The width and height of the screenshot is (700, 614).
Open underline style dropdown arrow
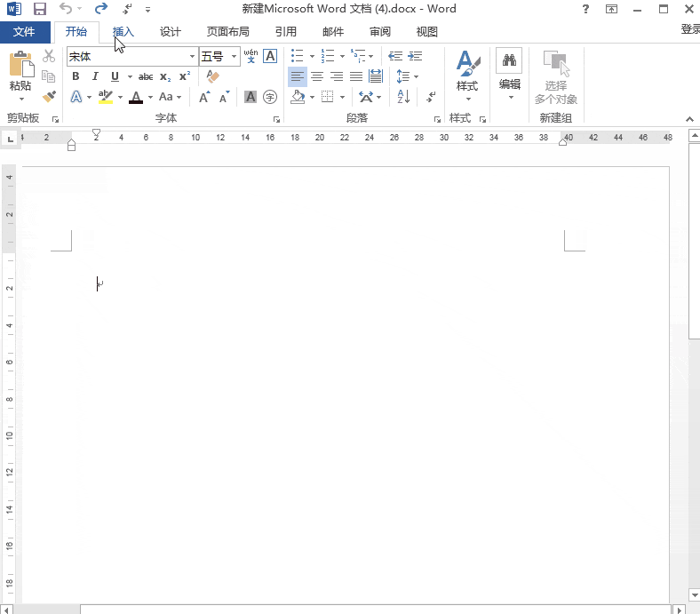(x=130, y=76)
